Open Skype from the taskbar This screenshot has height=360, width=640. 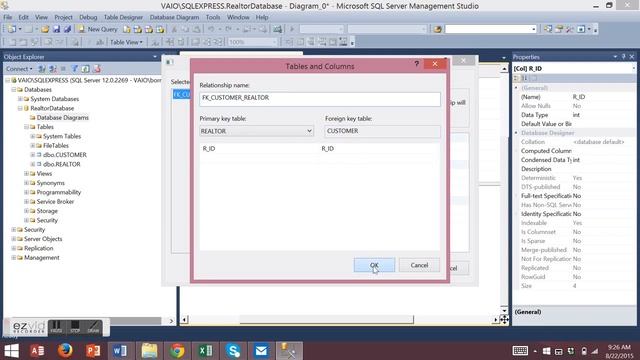[x=233, y=351]
